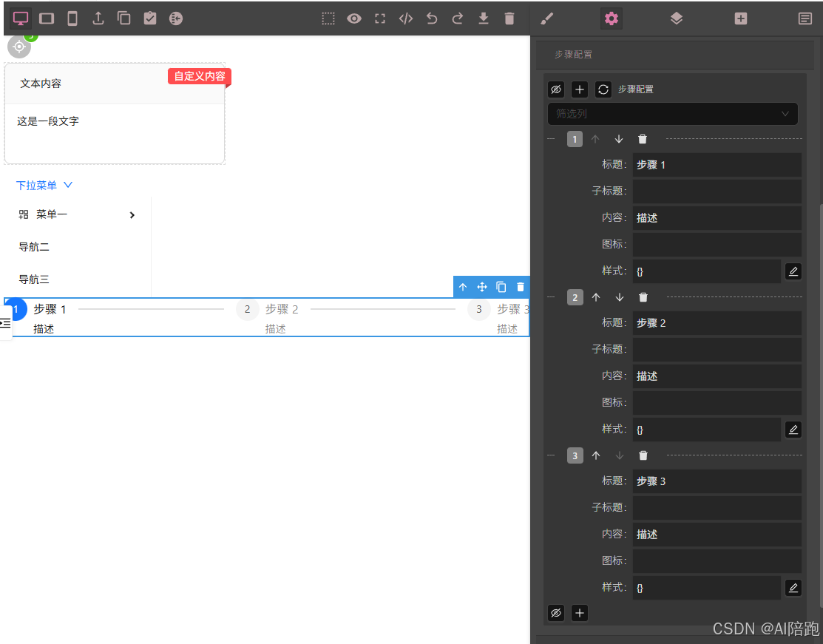The width and height of the screenshot is (823, 644).
Task: Toggle the preview eye icon in toolbar
Action: pyautogui.click(x=354, y=18)
